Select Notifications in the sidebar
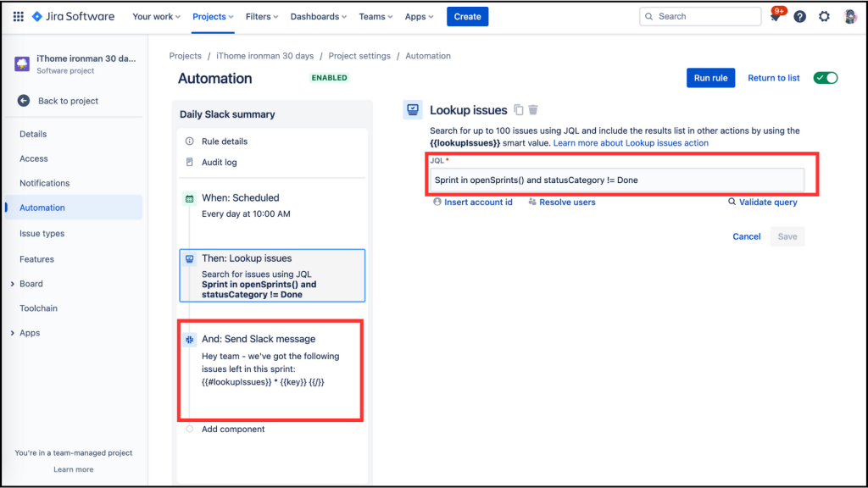 click(44, 183)
